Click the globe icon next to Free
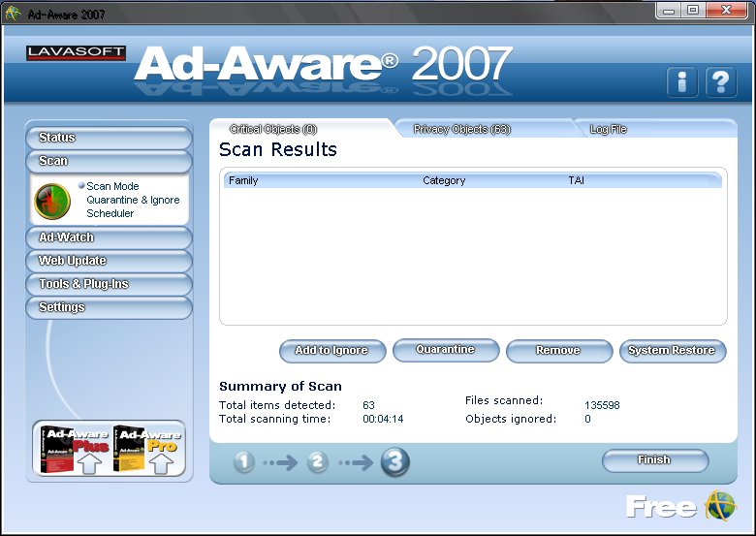The width and height of the screenshot is (756, 536). (x=720, y=506)
